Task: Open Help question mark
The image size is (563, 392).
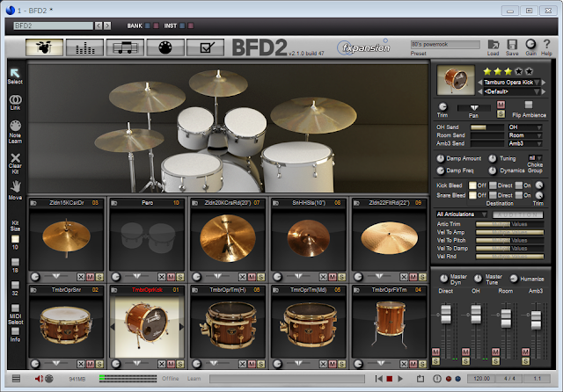Action: point(546,45)
